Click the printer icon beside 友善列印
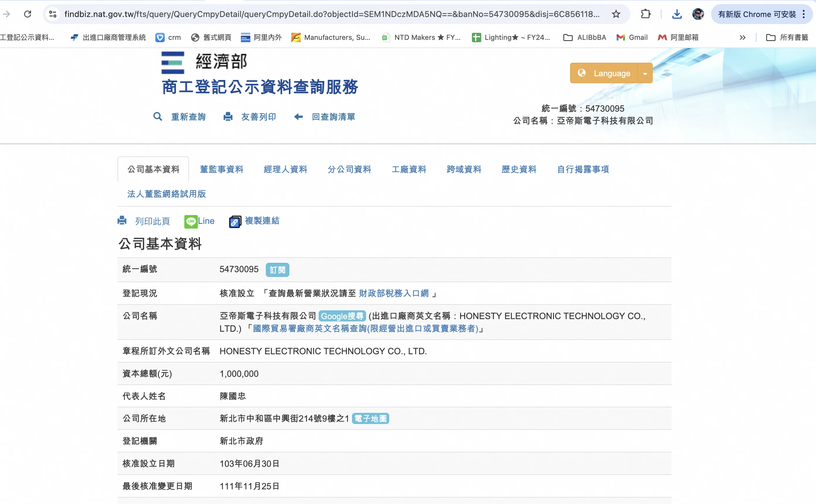This screenshot has width=816, height=504. click(x=228, y=117)
